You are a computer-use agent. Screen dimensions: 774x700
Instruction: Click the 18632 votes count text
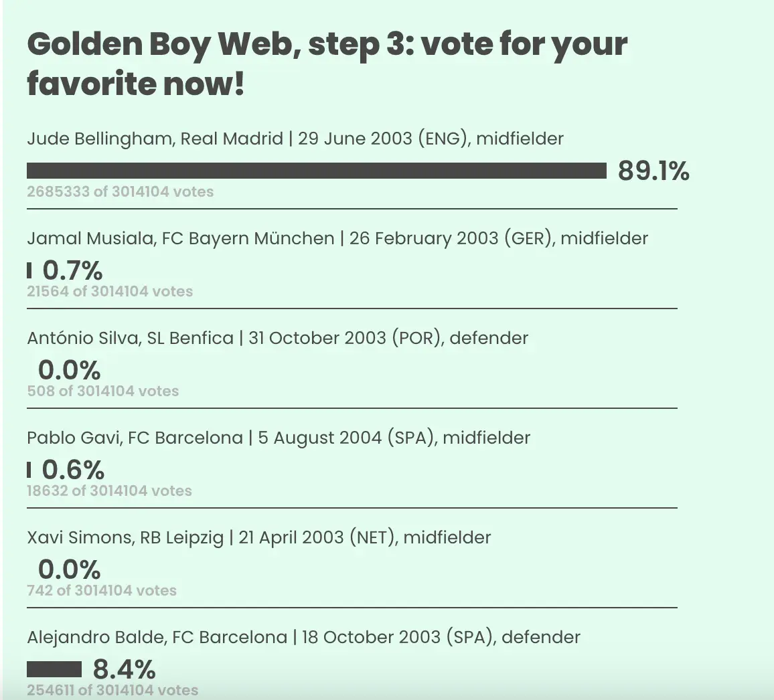[x=109, y=491]
